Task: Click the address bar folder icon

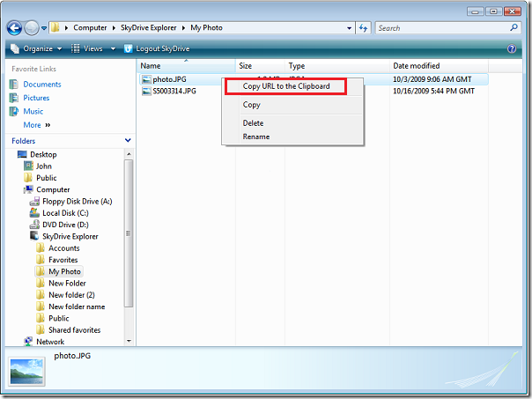Action: (x=55, y=27)
